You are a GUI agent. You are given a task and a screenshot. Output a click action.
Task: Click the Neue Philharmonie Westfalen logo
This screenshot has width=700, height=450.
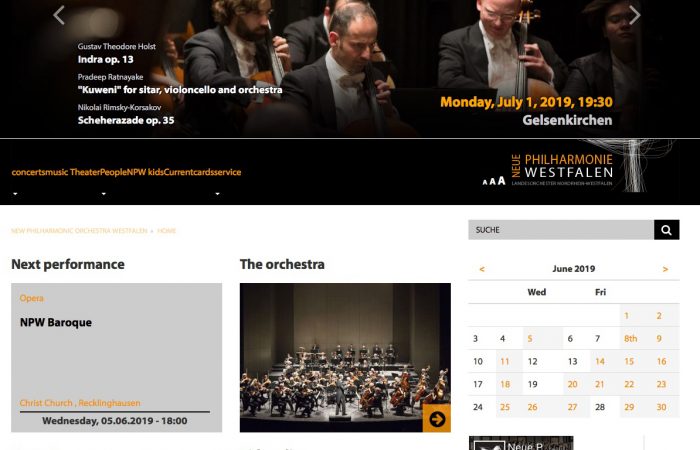click(x=562, y=170)
